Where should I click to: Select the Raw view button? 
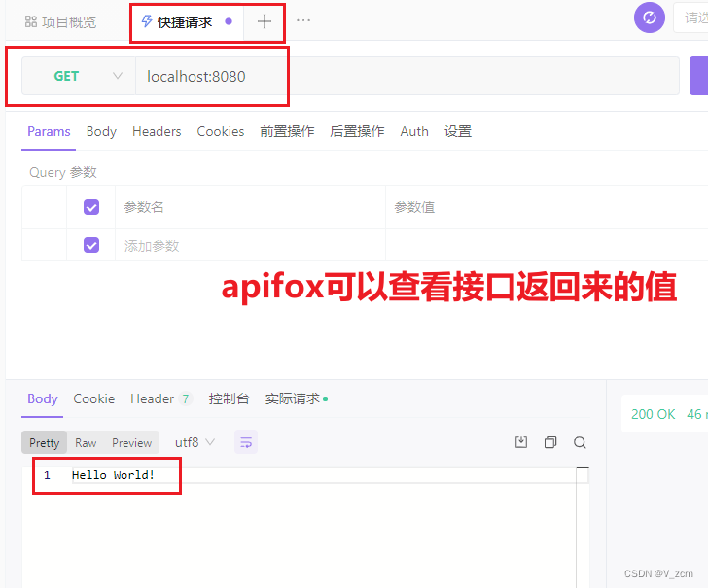tap(86, 442)
